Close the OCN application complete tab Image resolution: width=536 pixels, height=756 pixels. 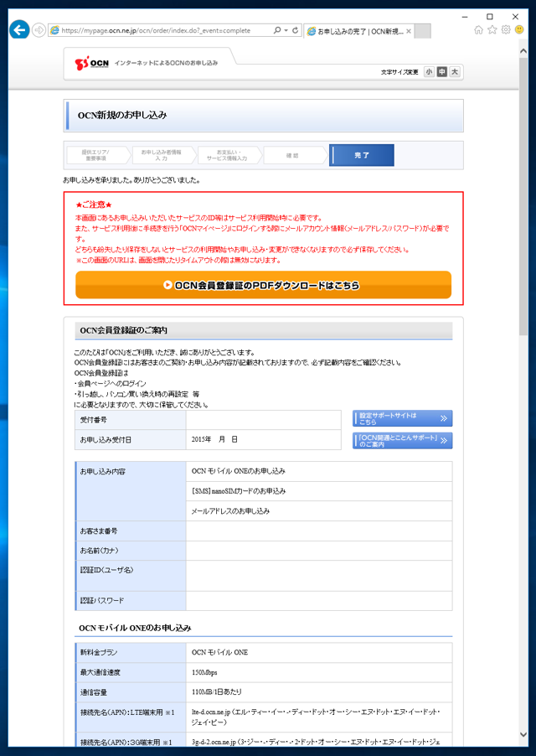tap(409, 31)
